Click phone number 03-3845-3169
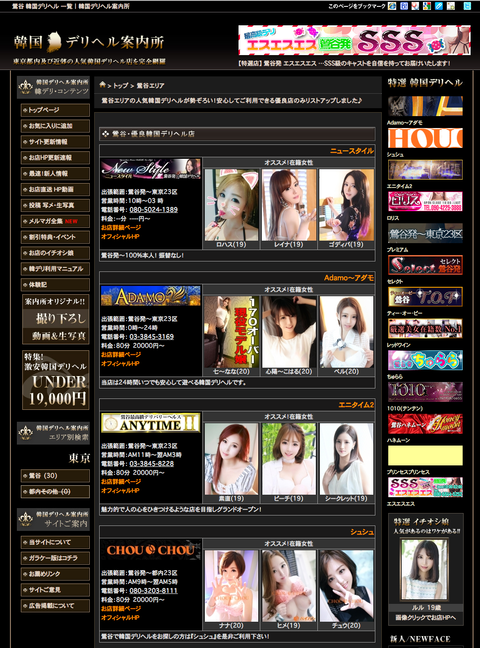 (x=151, y=336)
